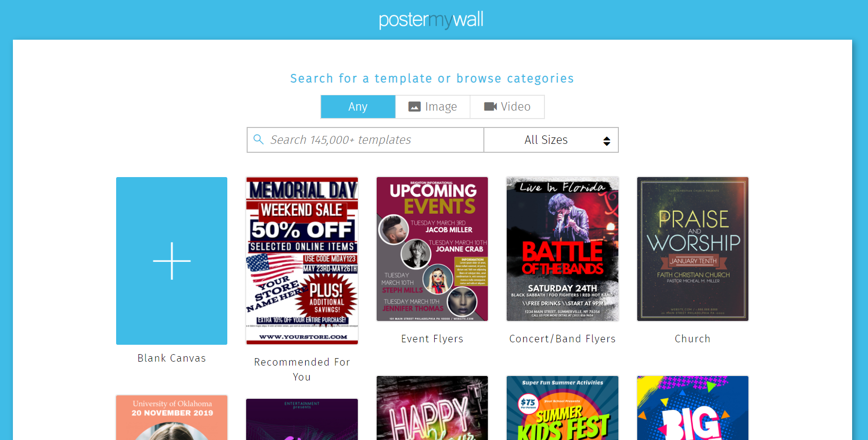This screenshot has width=868, height=440.
Task: Click the PosterMyWall logo
Action: click(431, 20)
